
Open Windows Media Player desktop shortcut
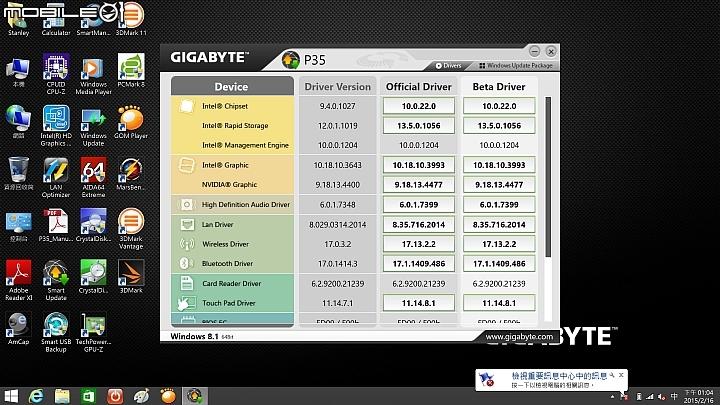coord(93,76)
